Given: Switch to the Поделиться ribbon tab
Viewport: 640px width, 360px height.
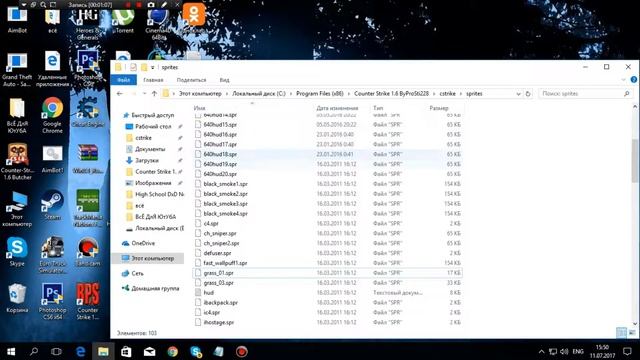Looking at the screenshot, I should pyautogui.click(x=191, y=80).
